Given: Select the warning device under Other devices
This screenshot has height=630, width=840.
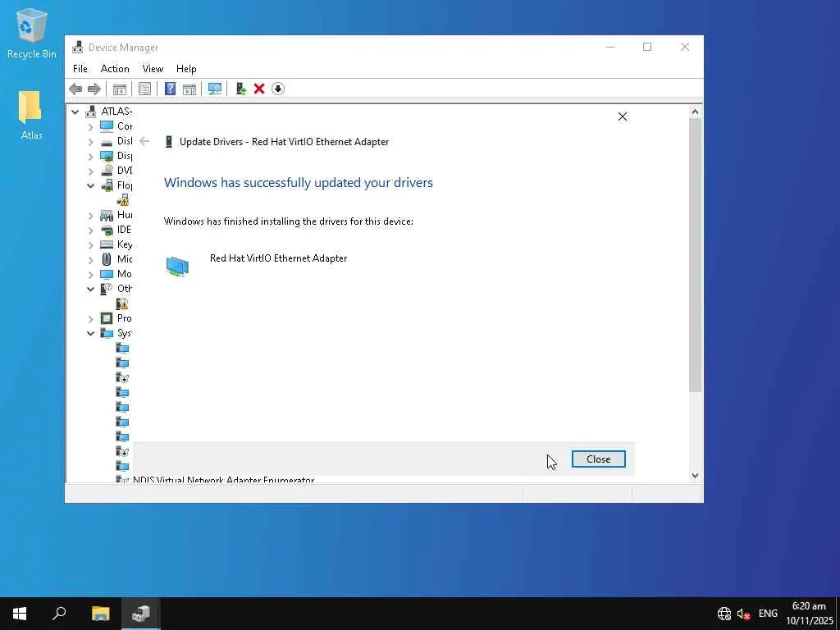Looking at the screenshot, I should tap(123, 304).
